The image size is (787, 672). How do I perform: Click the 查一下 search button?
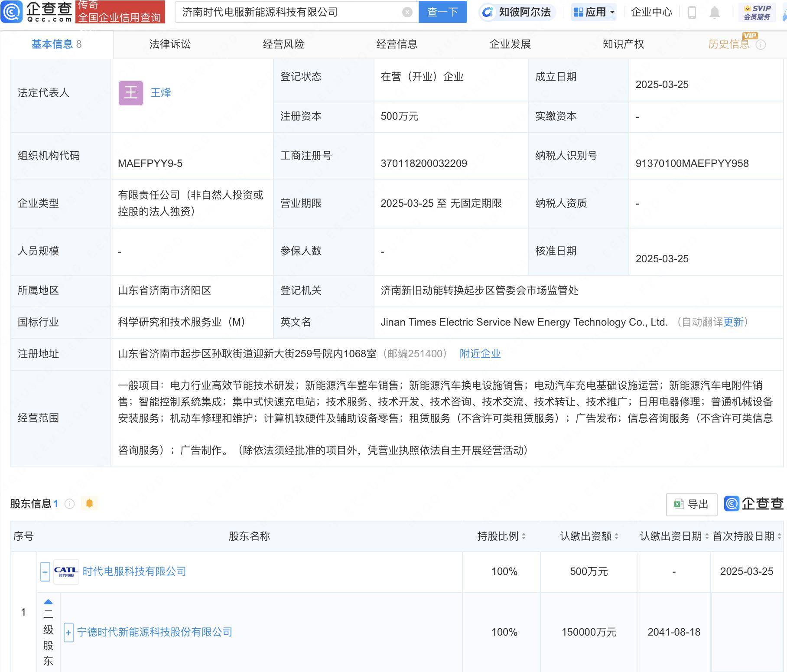click(x=442, y=12)
